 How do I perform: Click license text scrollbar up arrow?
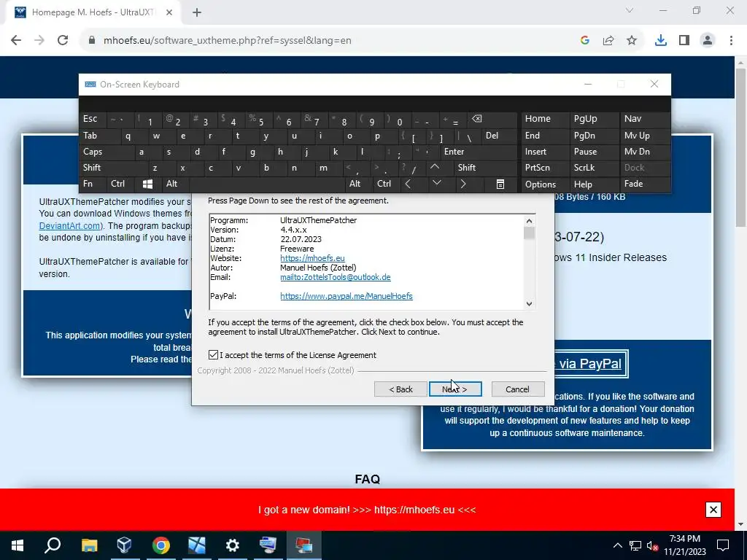[529, 220]
